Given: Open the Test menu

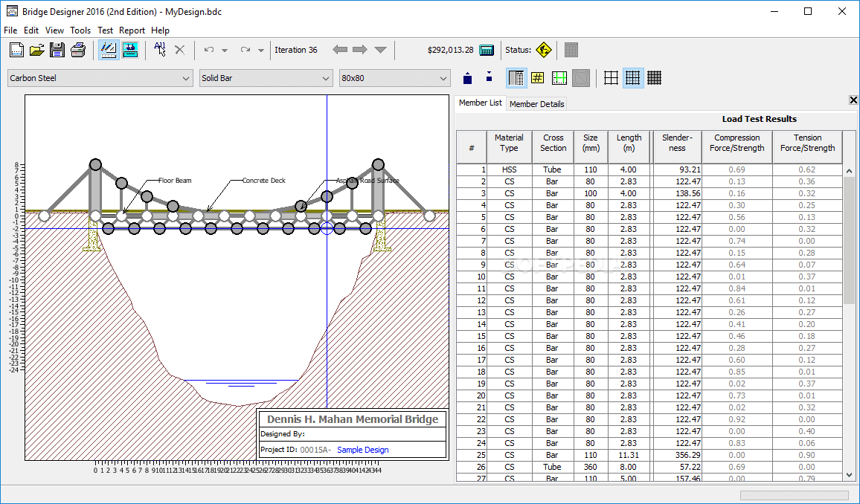Looking at the screenshot, I should (106, 30).
